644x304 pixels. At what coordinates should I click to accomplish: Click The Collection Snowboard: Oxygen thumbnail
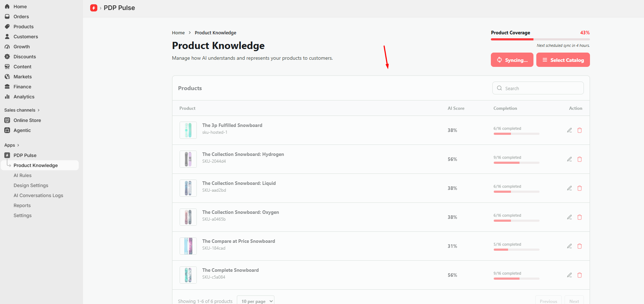coord(188,217)
